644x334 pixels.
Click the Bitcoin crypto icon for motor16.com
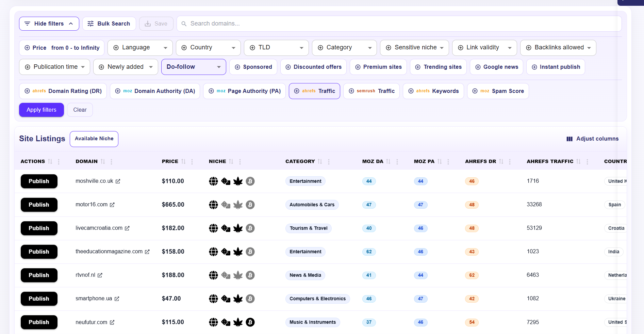coord(250,205)
